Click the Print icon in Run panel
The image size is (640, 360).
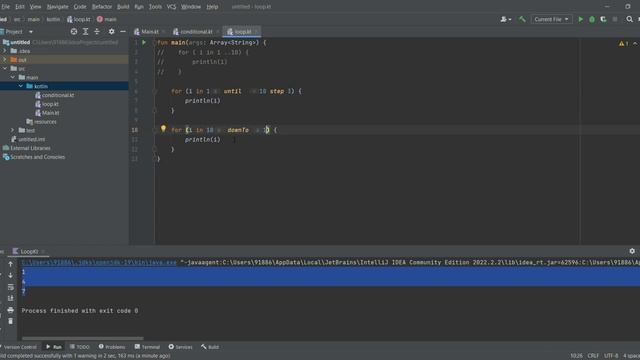coord(11,310)
